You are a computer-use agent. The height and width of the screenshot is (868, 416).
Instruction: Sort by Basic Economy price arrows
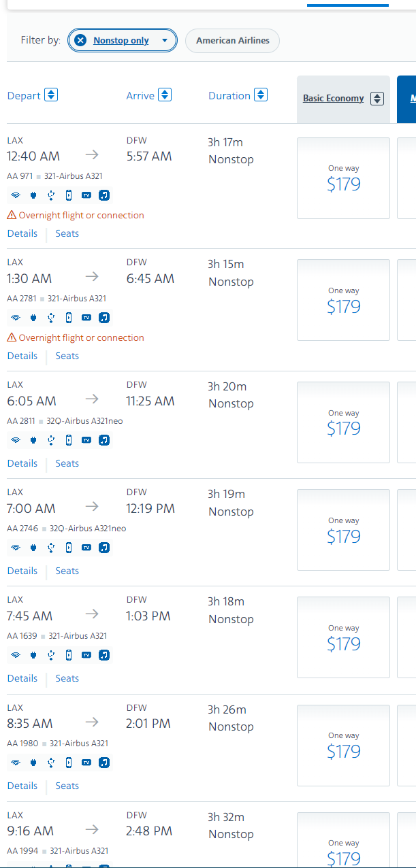tap(377, 99)
